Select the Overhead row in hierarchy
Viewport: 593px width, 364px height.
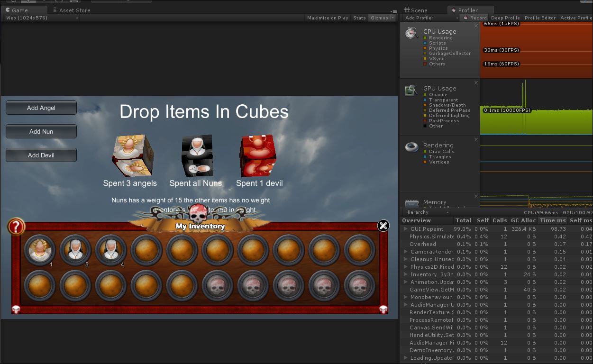click(496, 244)
